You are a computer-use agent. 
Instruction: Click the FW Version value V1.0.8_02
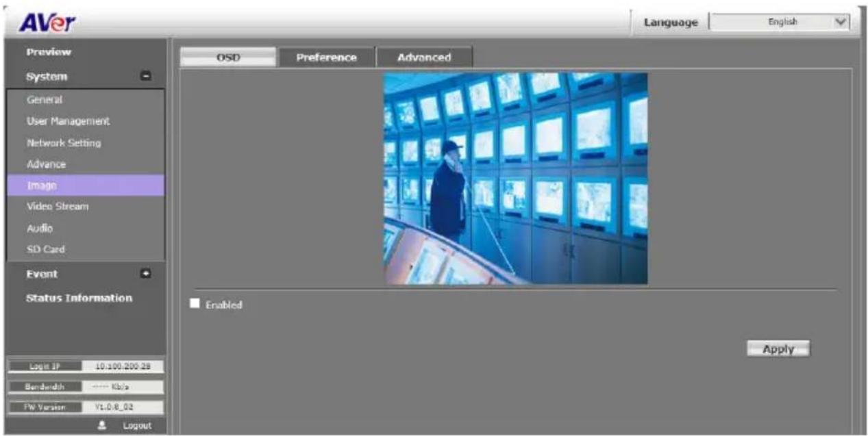pyautogui.click(x=123, y=407)
